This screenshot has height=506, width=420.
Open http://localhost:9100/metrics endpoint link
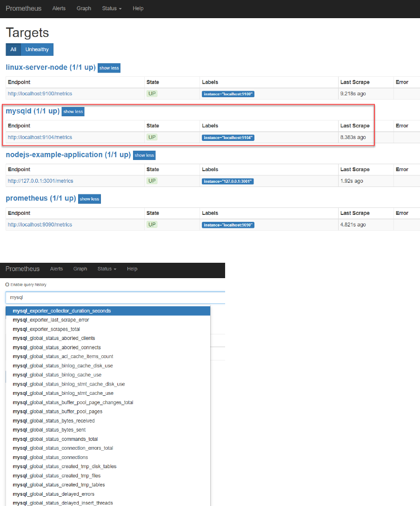tap(40, 93)
